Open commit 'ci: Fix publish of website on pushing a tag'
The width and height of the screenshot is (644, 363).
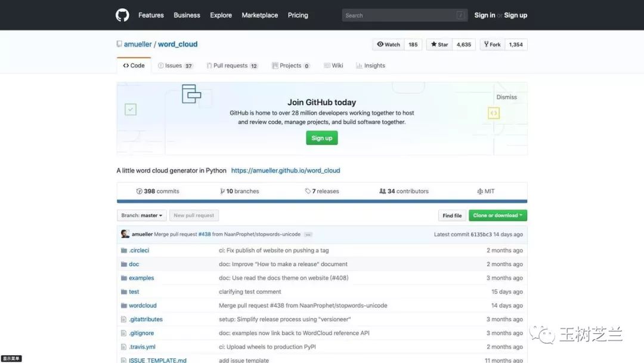pyautogui.click(x=274, y=250)
